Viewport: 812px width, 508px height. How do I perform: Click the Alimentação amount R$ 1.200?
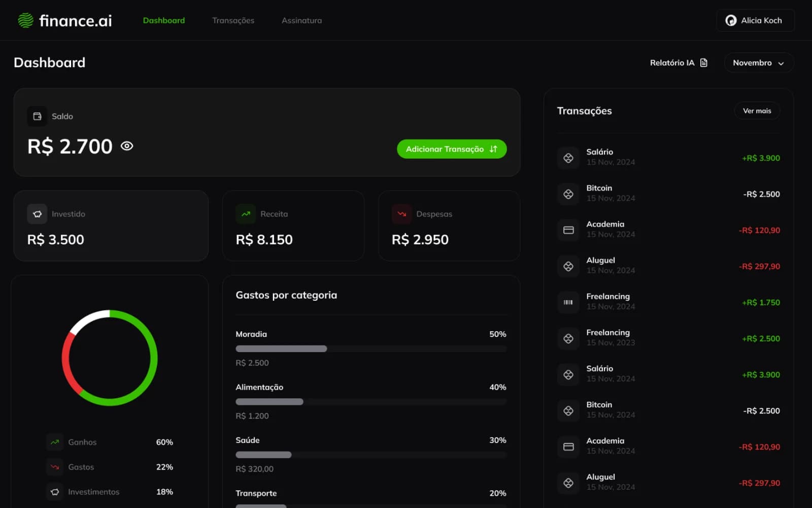(x=252, y=416)
